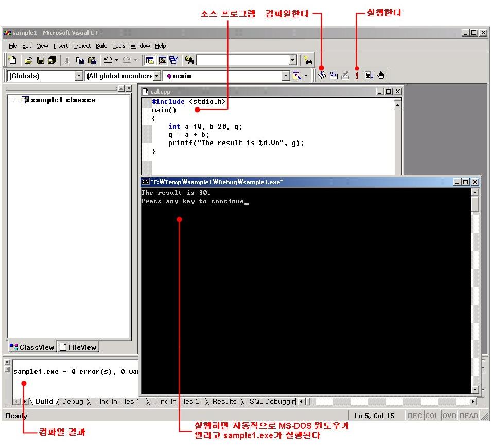Click the Build project icon
This screenshot has width=491, height=448.
tap(334, 76)
